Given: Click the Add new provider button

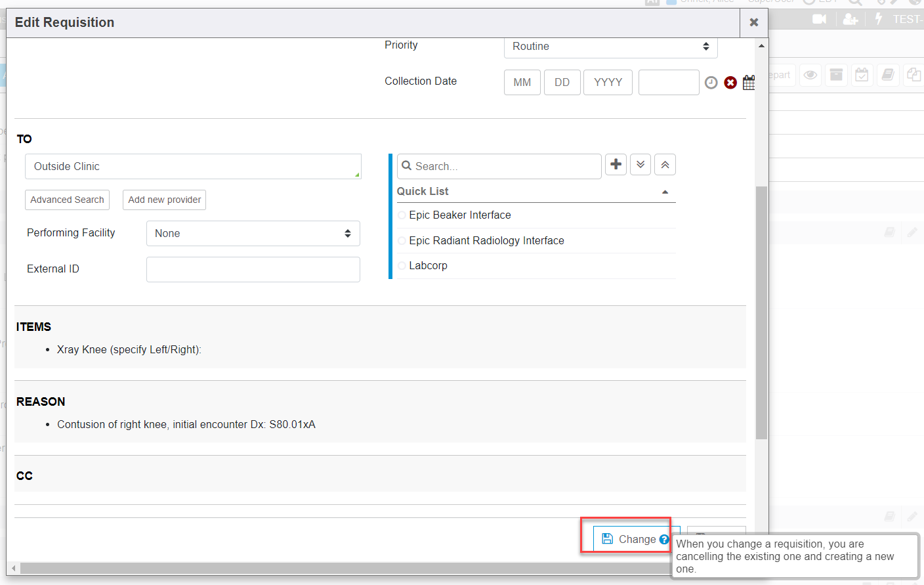Looking at the screenshot, I should [164, 200].
